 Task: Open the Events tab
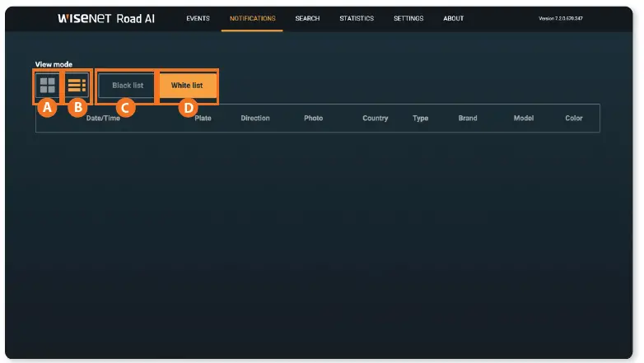point(198,18)
